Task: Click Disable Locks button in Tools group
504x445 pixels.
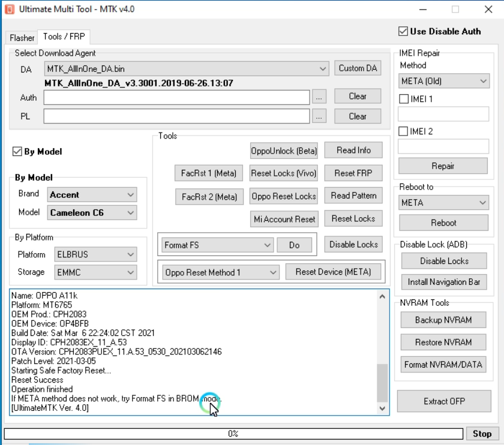Action: [x=353, y=245]
